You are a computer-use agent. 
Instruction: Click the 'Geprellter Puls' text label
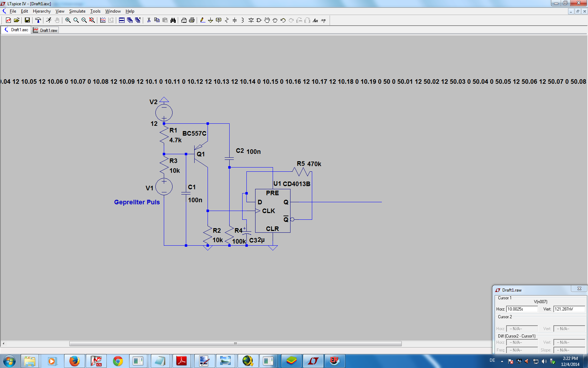137,202
